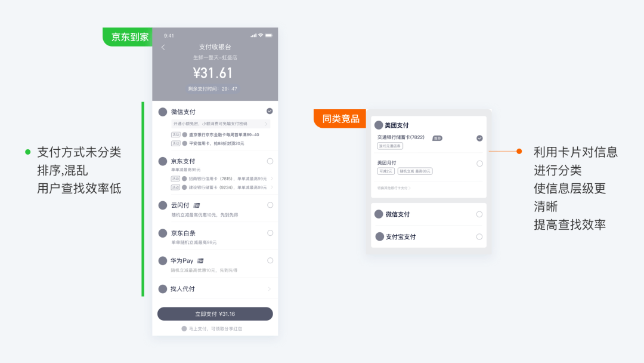Viewport: 644px width, 363px height.
Task: Click the 同类竞品 orange tab label
Action: click(340, 119)
